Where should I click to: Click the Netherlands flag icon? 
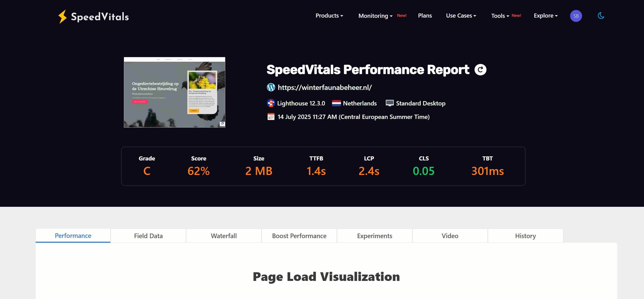coord(336,103)
